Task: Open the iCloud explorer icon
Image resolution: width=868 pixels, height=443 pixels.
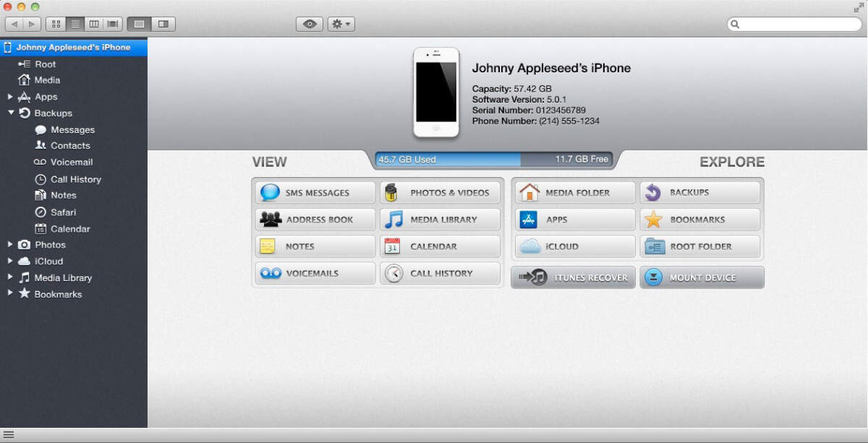Action: point(574,246)
